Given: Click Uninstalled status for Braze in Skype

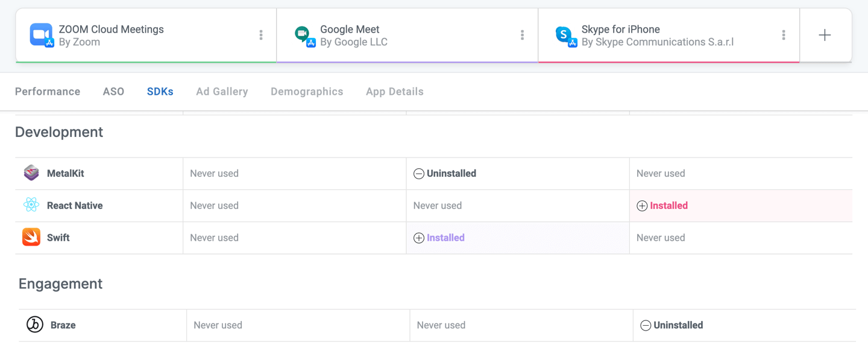Looking at the screenshot, I should (678, 325).
